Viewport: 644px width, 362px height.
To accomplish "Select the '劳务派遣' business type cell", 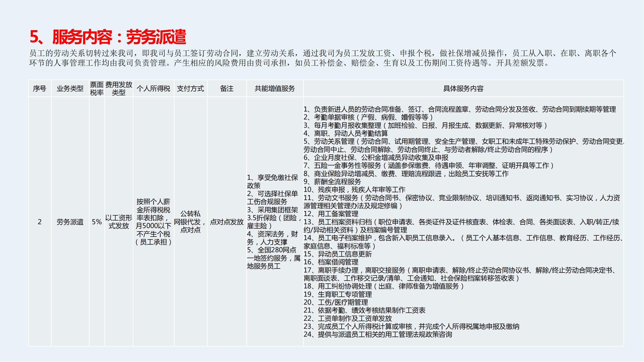I will click(70, 222).
